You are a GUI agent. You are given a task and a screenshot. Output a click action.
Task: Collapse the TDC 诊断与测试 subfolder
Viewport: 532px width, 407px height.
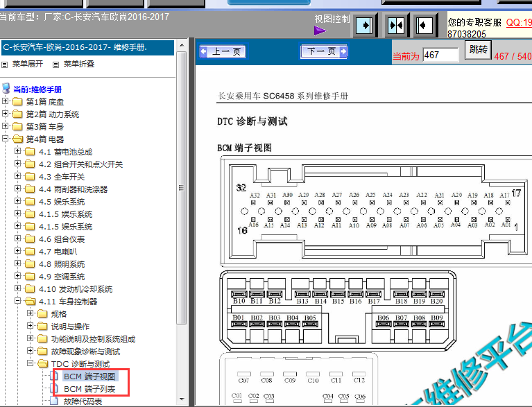tap(31, 363)
